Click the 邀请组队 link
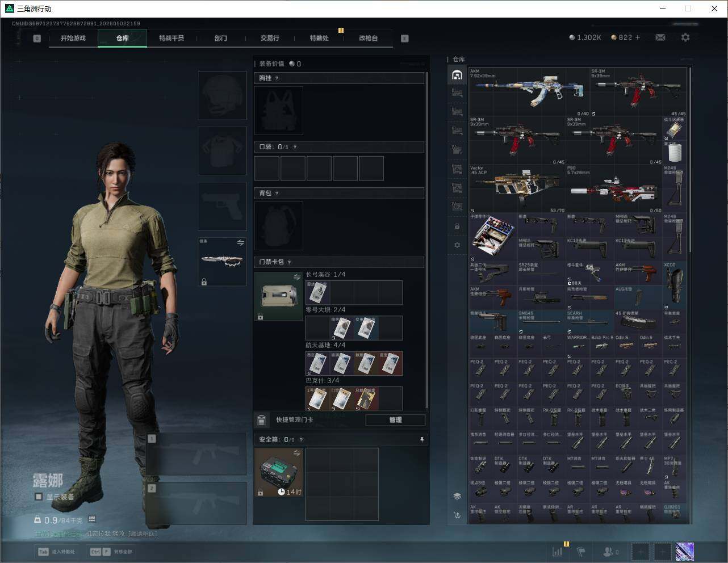 click(143, 533)
